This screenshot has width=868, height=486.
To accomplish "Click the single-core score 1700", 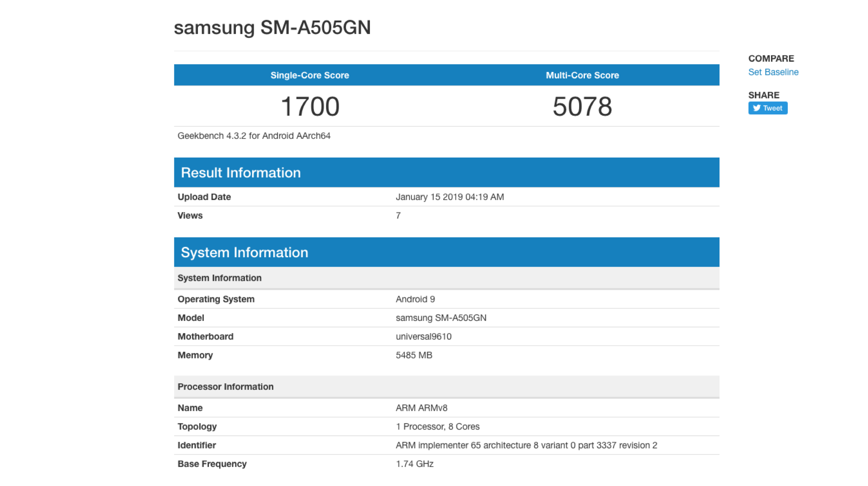I will 310,106.
